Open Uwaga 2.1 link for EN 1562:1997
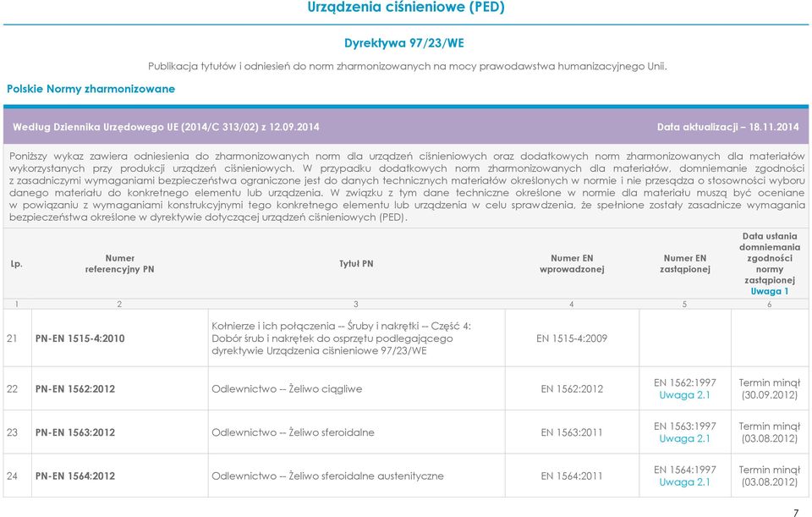Viewport: 812px width, 517px height. point(684,395)
